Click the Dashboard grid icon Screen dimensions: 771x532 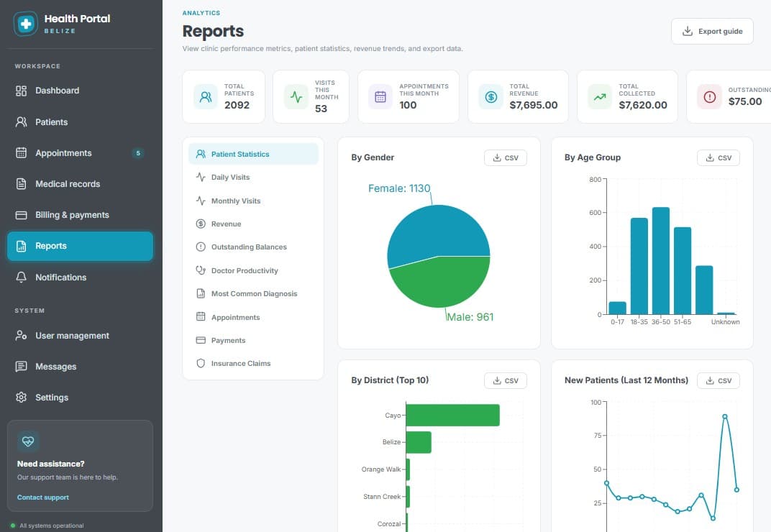coord(21,91)
